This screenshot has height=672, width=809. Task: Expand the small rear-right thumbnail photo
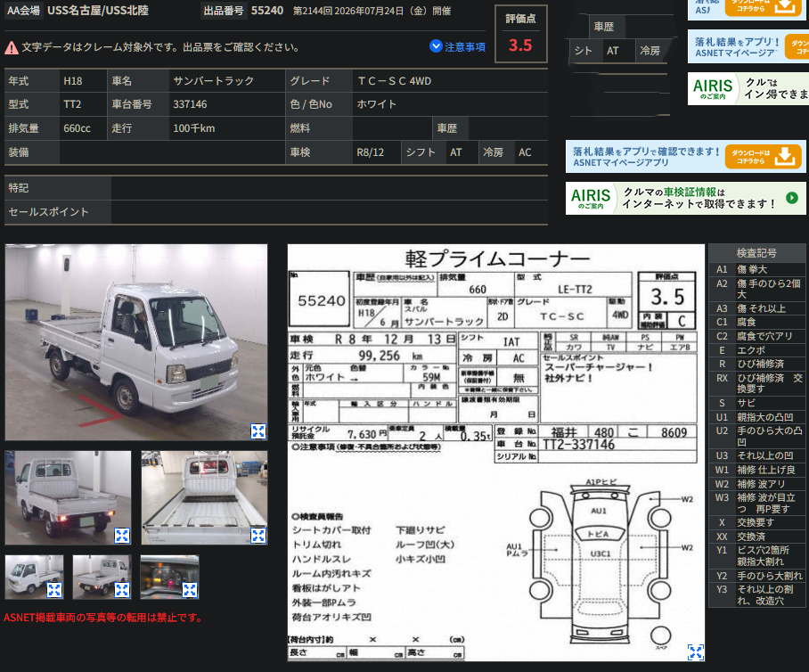pos(122,589)
